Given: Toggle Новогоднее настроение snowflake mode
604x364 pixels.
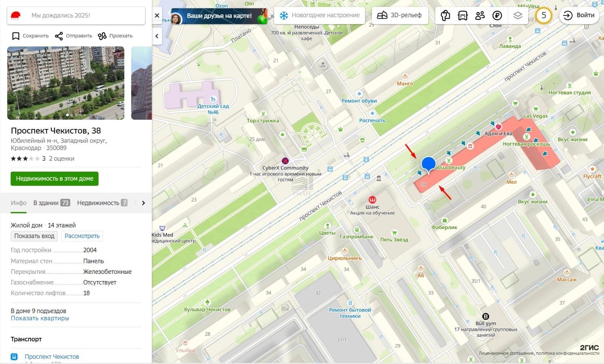Looking at the screenshot, I should tap(319, 15).
